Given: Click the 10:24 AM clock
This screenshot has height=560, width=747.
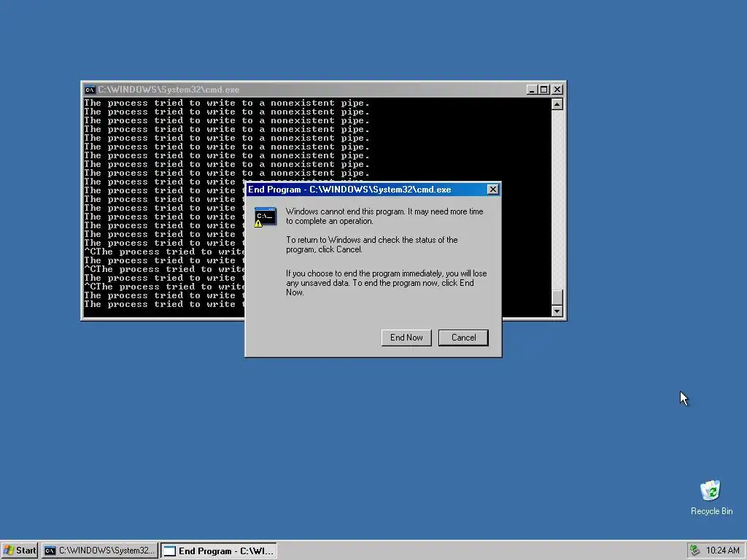Looking at the screenshot, I should click(x=723, y=551).
